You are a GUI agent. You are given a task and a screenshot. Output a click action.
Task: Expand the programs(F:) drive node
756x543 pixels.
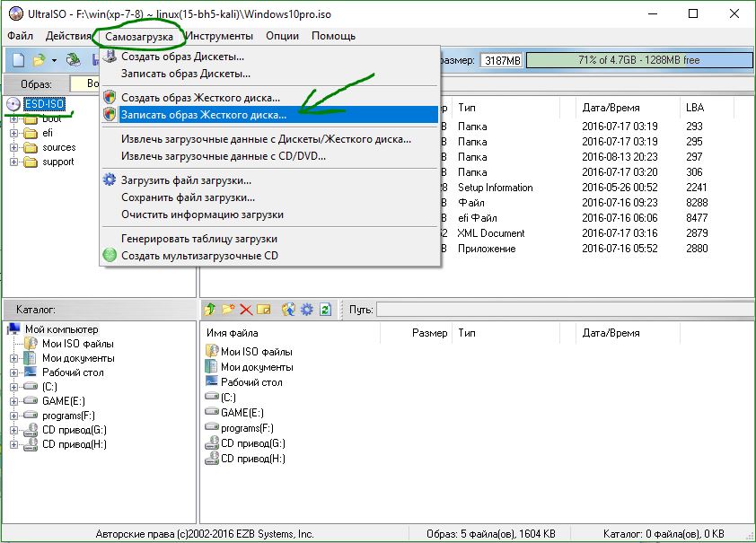tap(14, 416)
